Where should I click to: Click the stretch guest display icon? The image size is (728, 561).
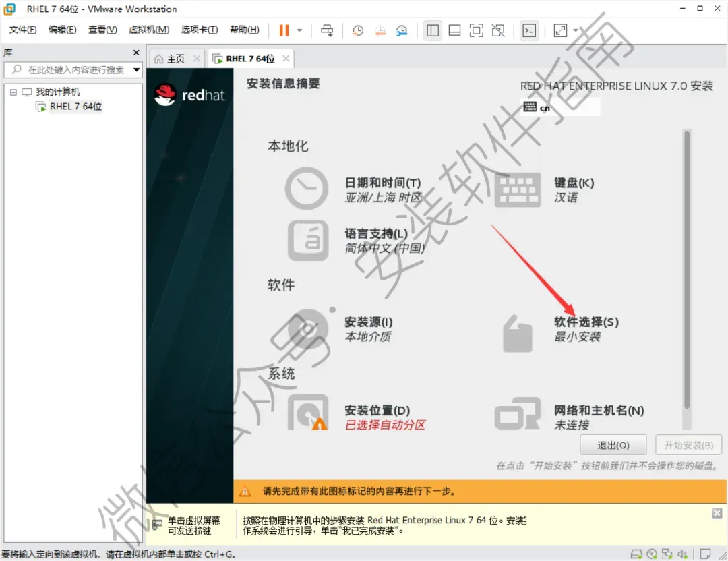click(560, 30)
